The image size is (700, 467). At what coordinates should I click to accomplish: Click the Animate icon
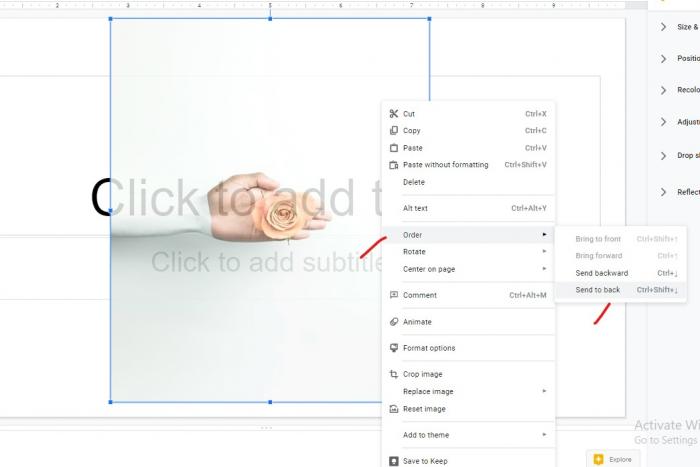(x=393, y=321)
